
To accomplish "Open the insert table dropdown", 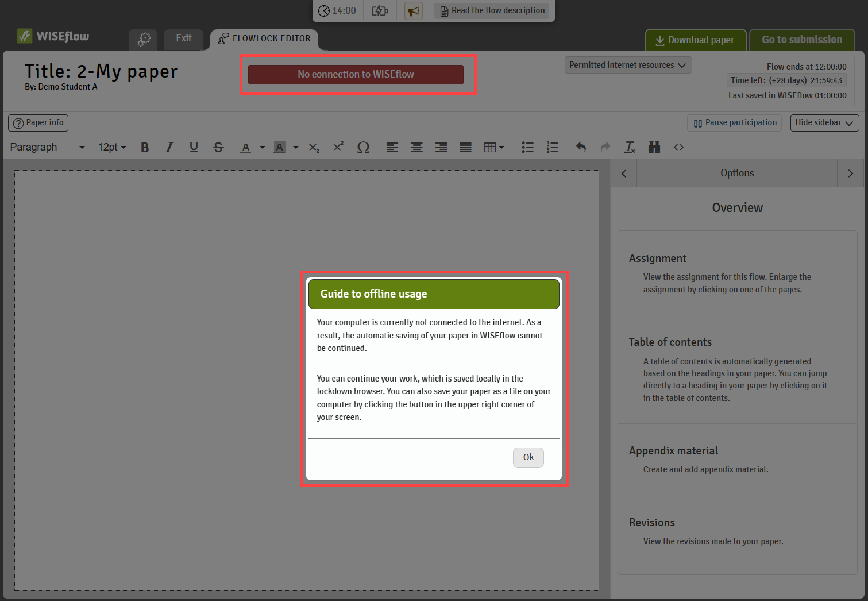I will pos(493,148).
